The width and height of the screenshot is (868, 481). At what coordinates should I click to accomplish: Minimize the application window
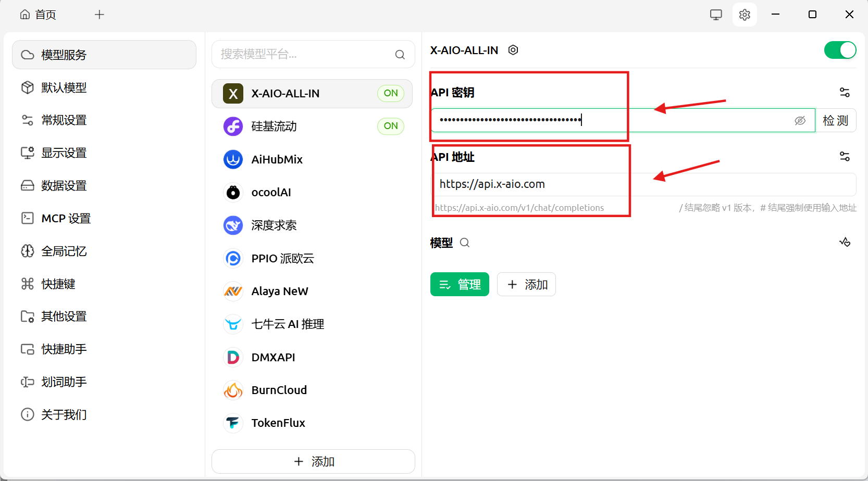775,15
